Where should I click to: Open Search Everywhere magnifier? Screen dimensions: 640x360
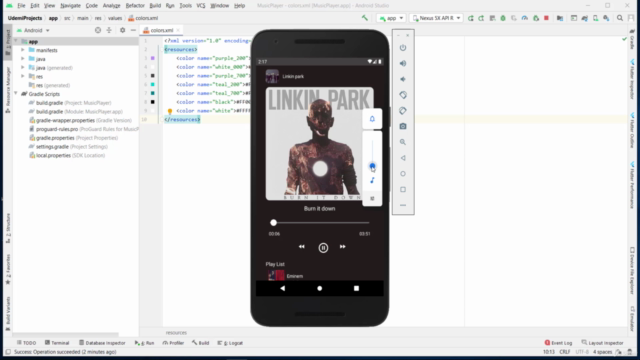(x=620, y=18)
